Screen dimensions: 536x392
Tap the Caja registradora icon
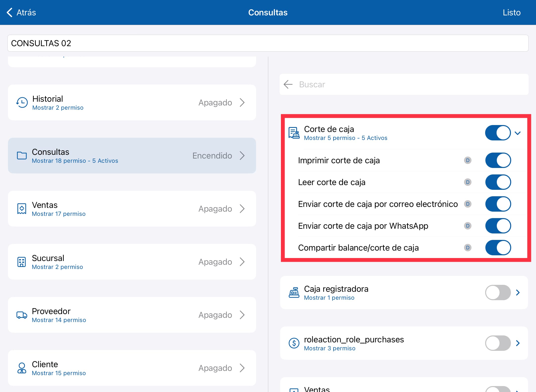[x=294, y=293]
